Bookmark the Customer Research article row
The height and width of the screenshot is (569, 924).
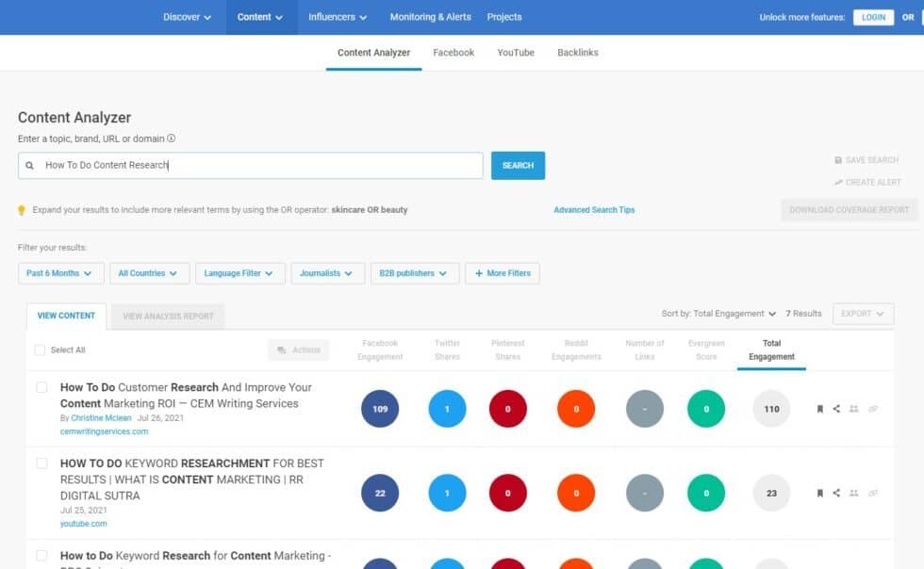[x=819, y=409]
